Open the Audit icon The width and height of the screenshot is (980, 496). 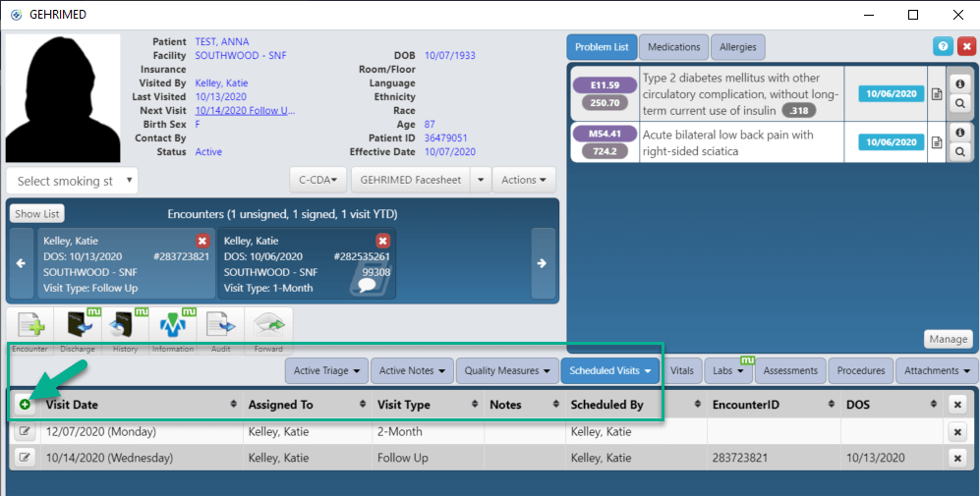tap(220, 325)
